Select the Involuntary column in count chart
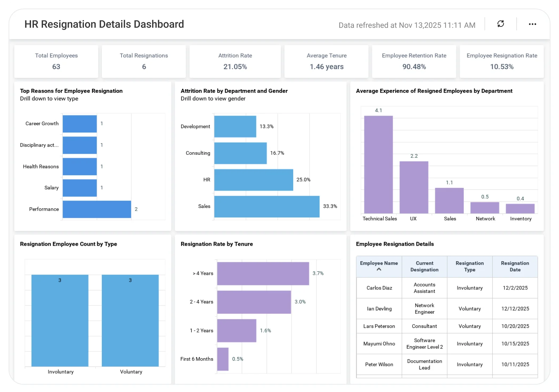 click(x=60, y=321)
